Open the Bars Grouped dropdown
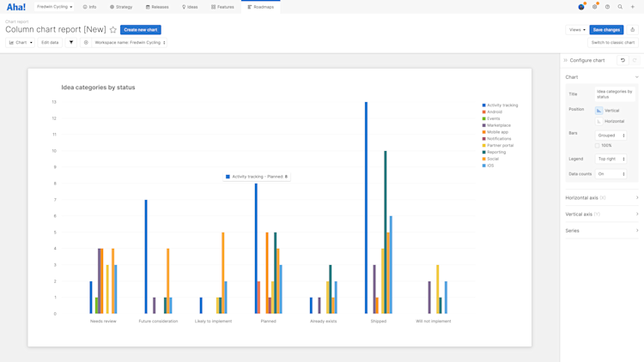Screen dimensions: 644x362 [611, 136]
